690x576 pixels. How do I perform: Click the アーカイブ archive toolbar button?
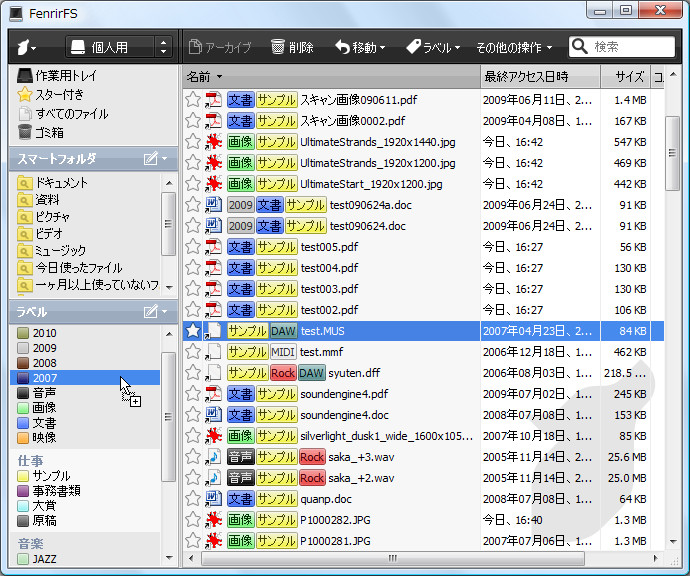click(220, 47)
